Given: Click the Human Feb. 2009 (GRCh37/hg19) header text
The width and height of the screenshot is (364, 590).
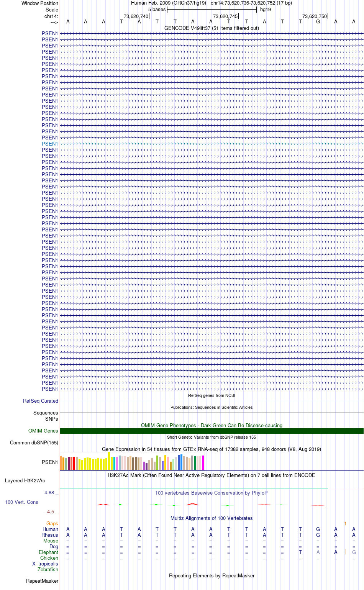Looking at the screenshot, I should click(x=169, y=3).
